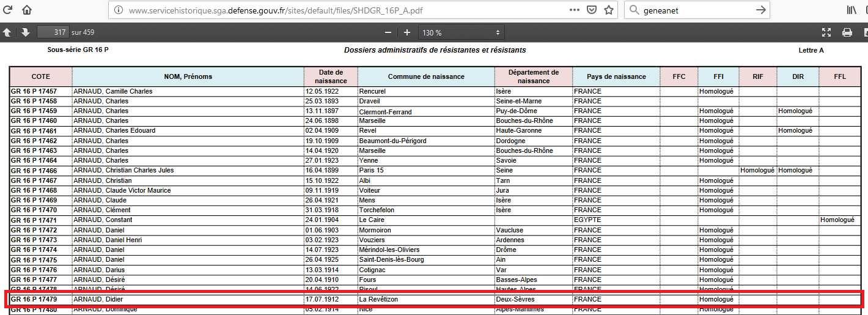The image size is (868, 315).
Task: Click the magnifier in the search box
Action: pos(634,10)
